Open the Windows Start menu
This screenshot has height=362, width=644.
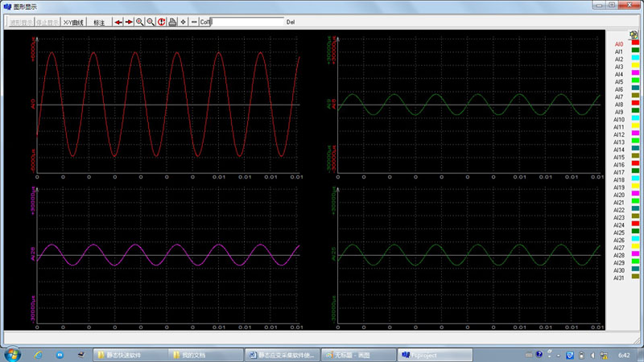(13, 354)
